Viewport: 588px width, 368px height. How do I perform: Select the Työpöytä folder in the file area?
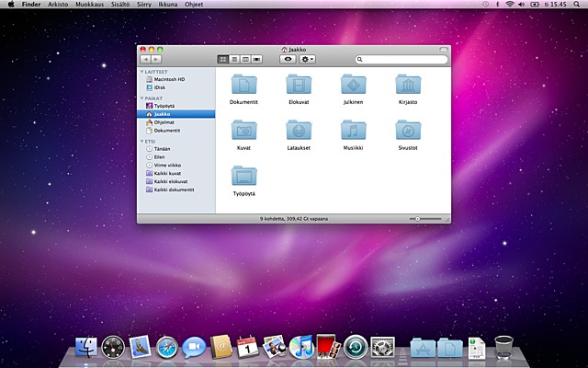coord(243,176)
